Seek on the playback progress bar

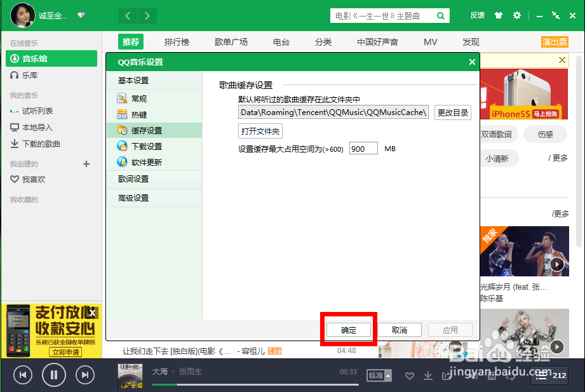pyautogui.click(x=255, y=384)
